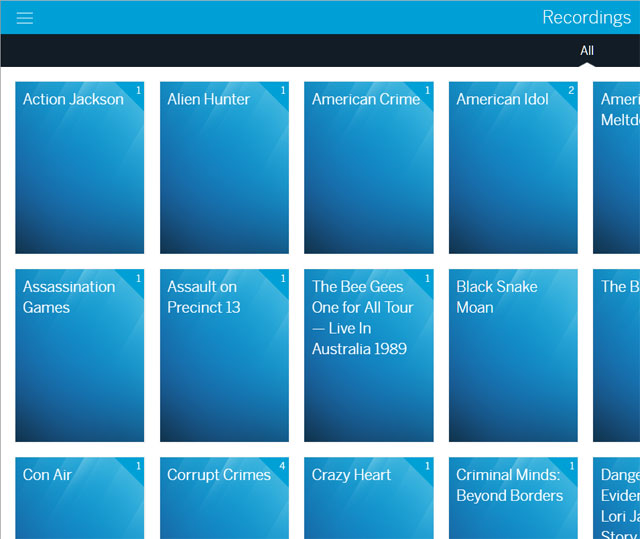640x539 pixels.
Task: Open the Action Jackson recording tile
Action: tap(80, 168)
